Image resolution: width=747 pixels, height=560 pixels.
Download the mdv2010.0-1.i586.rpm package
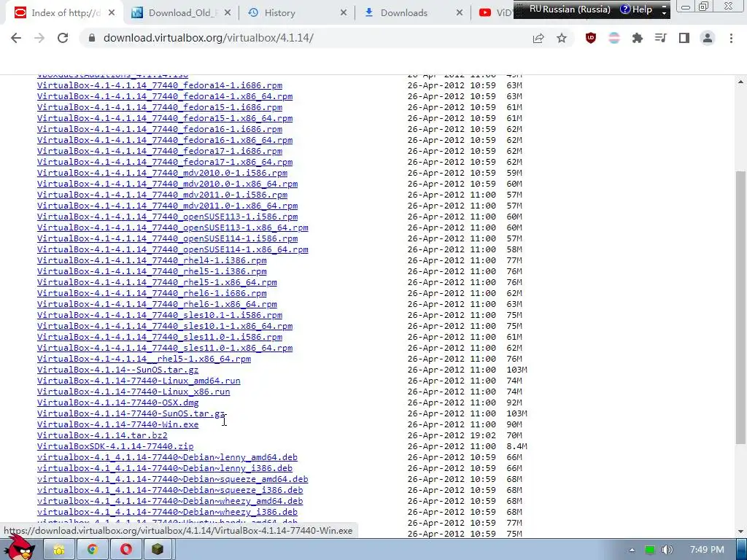tap(163, 173)
